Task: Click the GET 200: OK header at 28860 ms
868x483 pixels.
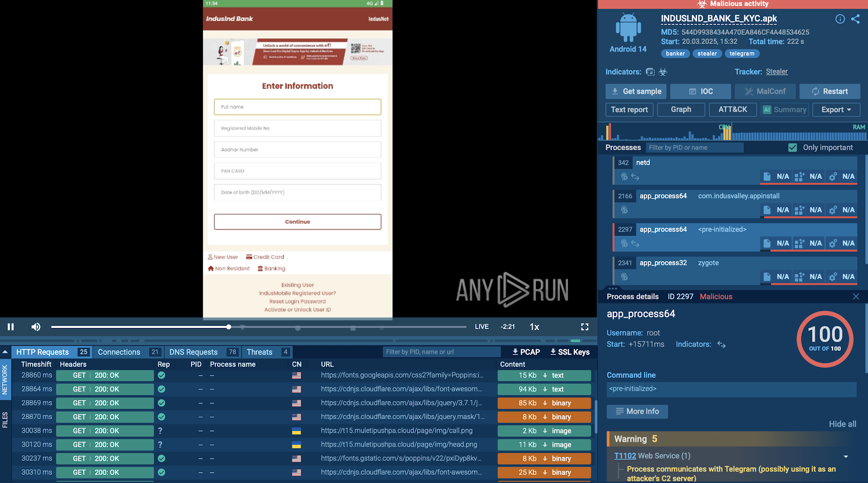Action: [x=105, y=375]
